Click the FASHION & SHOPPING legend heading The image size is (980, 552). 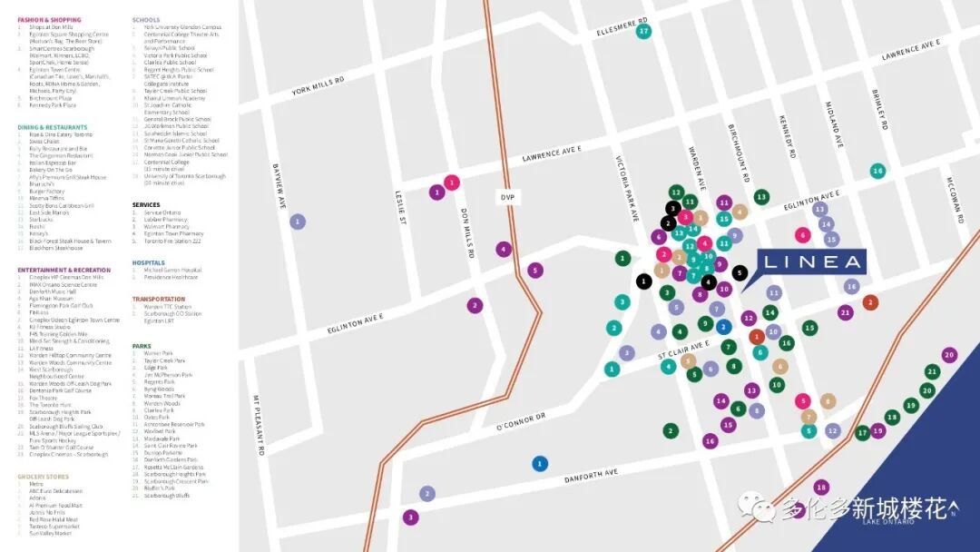49,20
